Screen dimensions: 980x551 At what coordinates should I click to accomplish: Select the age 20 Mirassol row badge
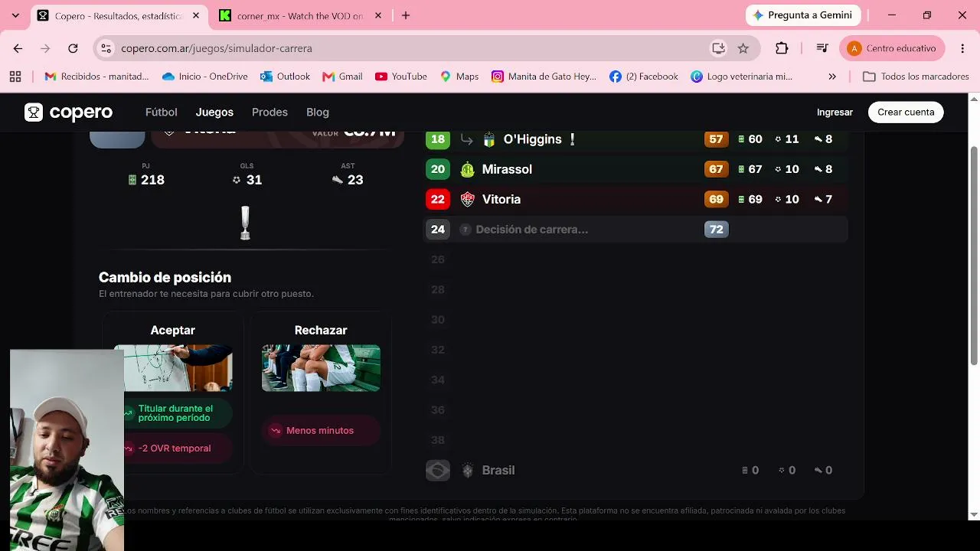[438, 169]
